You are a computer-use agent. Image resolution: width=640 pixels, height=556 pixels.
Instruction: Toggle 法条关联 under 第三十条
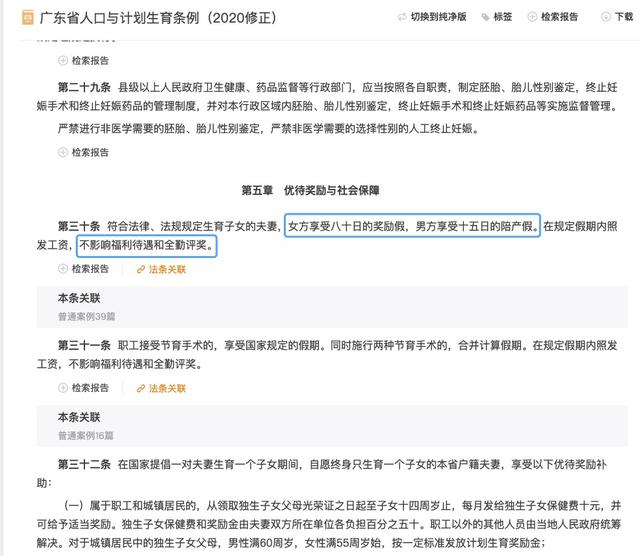pyautogui.click(x=167, y=269)
